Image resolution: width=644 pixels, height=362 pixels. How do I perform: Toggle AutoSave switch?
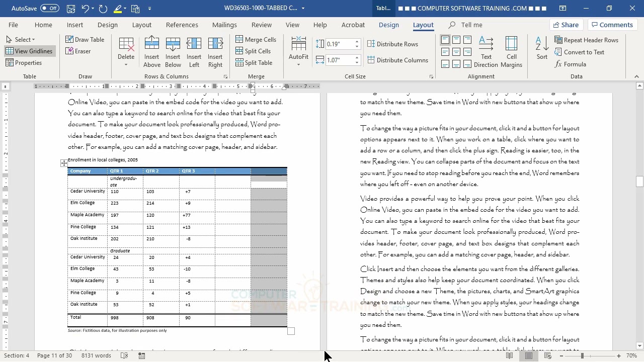tap(49, 9)
